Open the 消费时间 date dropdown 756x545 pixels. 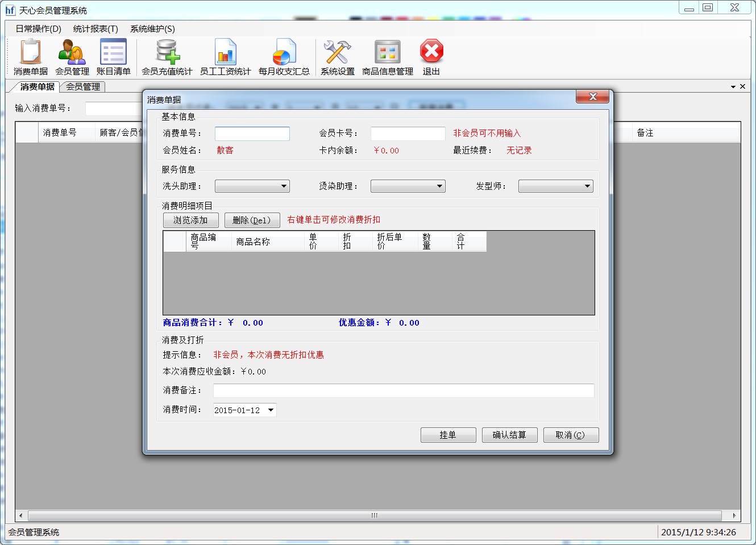[x=271, y=410]
